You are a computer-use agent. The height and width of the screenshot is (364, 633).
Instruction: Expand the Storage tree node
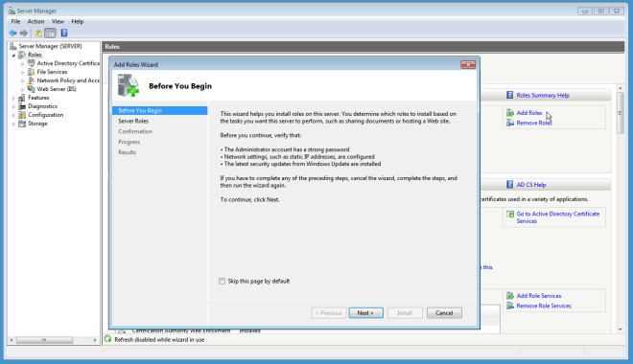tap(13, 124)
